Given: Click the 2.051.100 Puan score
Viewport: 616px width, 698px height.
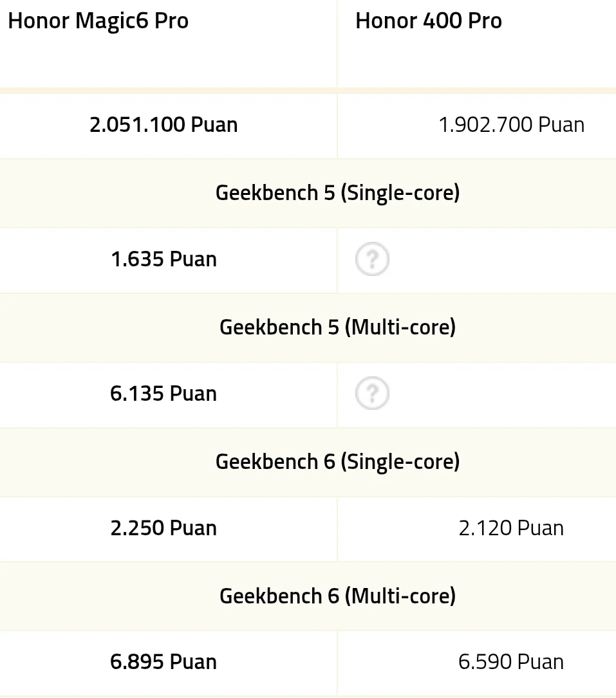Looking at the screenshot, I should (163, 124).
